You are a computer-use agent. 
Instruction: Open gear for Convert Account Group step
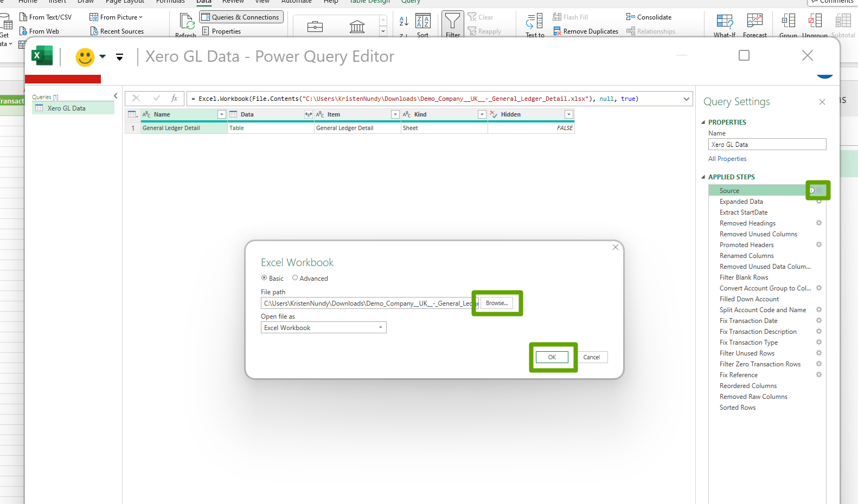click(819, 288)
